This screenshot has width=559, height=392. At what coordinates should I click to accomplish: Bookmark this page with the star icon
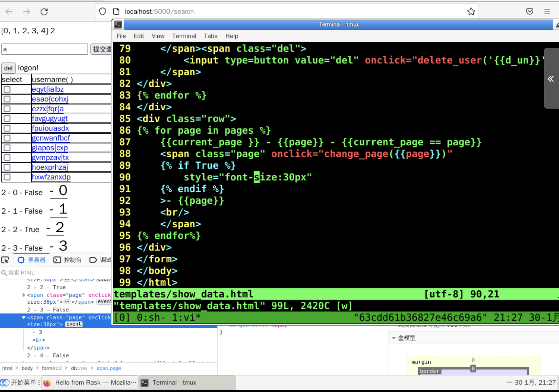(471, 11)
